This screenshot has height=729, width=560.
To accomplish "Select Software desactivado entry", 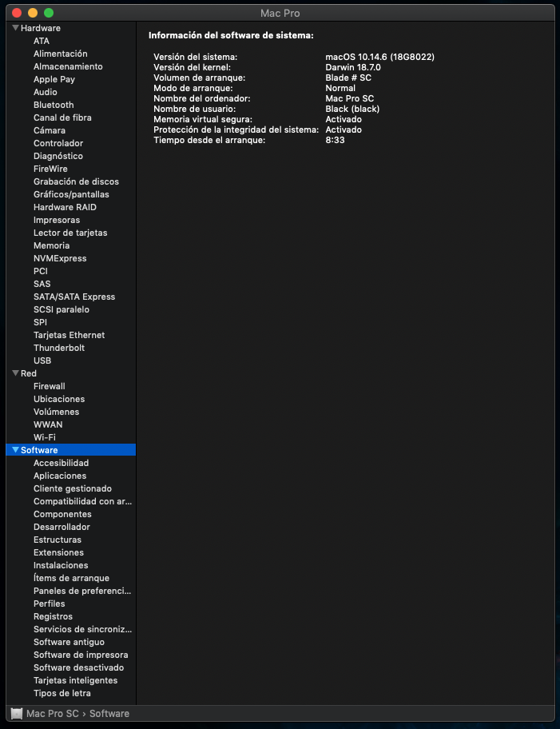I will coord(78,667).
